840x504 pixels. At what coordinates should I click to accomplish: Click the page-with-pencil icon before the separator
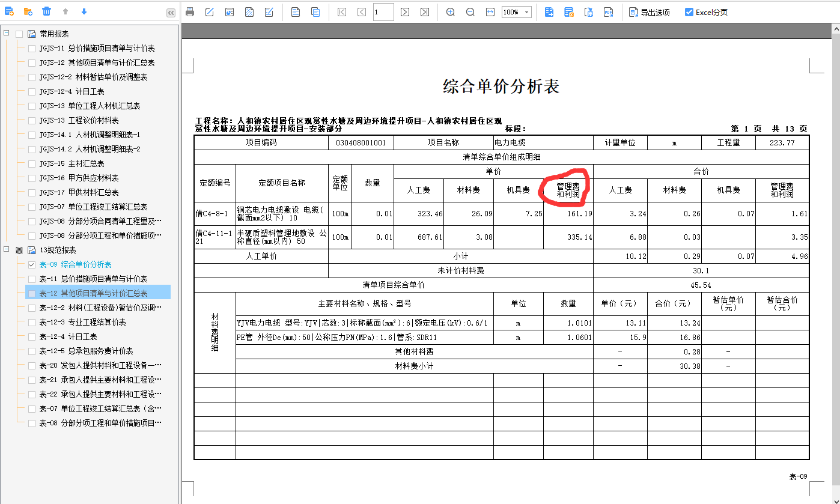pyautogui.click(x=269, y=12)
